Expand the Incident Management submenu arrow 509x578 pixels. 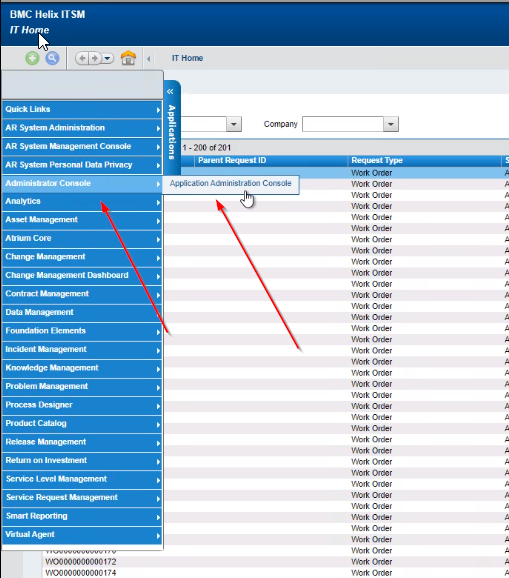click(158, 351)
